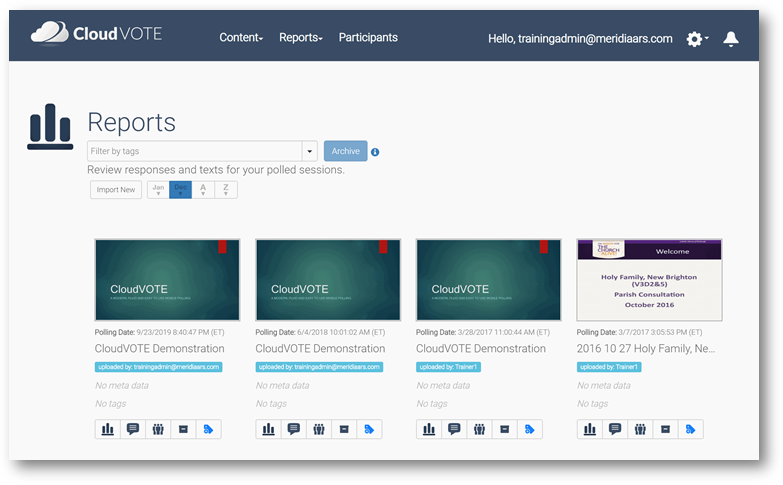Open the Reports dropdown menu
Viewport: 783px width, 485px height.
[301, 37]
